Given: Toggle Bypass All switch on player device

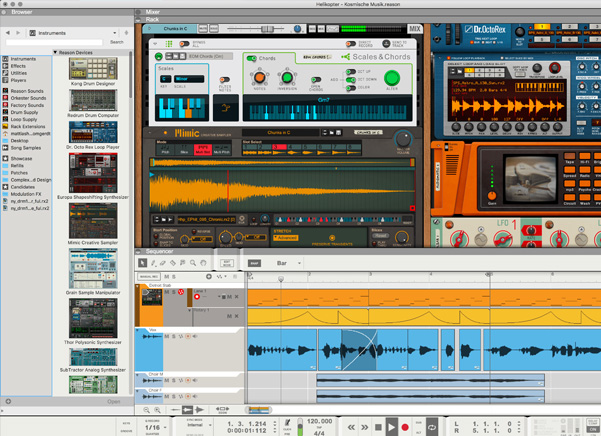Looking at the screenshot, I should click(184, 44).
